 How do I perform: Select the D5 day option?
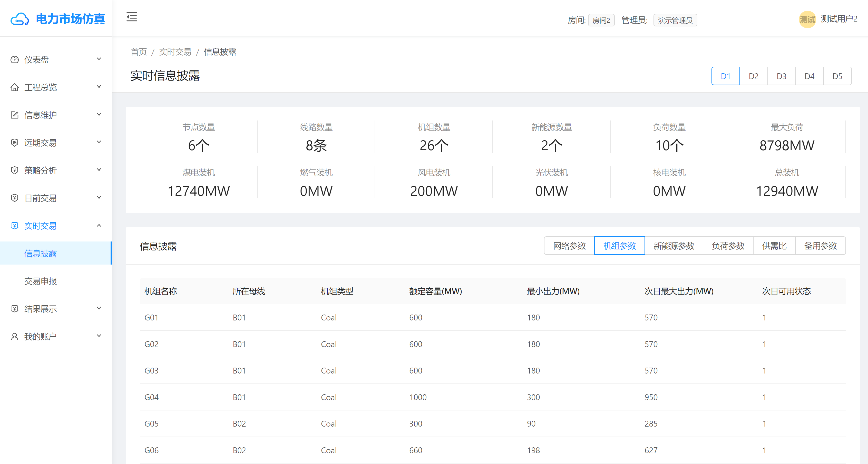click(x=837, y=76)
